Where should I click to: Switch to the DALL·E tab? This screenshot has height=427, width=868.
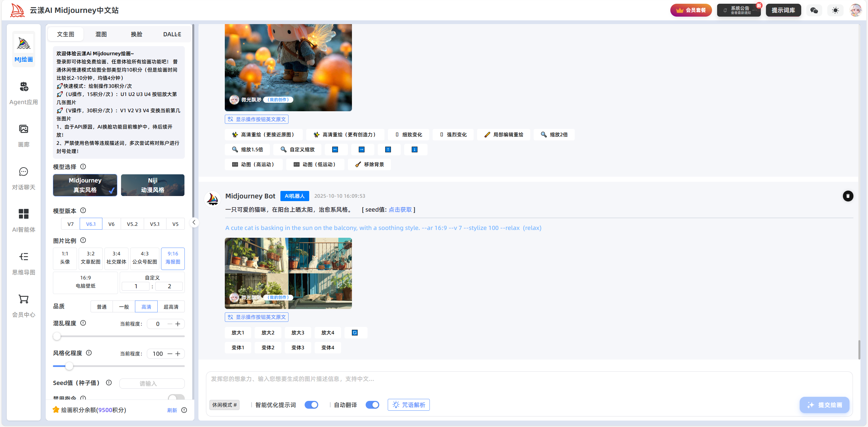172,34
